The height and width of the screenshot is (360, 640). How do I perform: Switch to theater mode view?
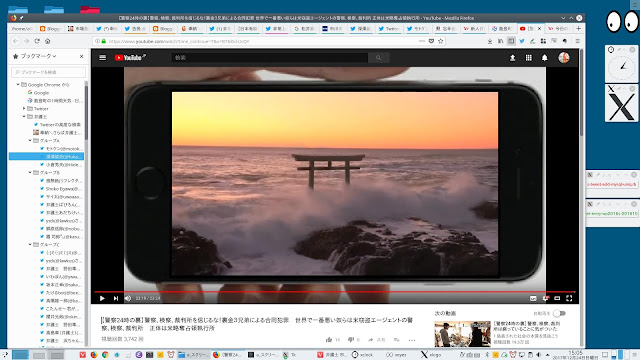click(x=557, y=298)
